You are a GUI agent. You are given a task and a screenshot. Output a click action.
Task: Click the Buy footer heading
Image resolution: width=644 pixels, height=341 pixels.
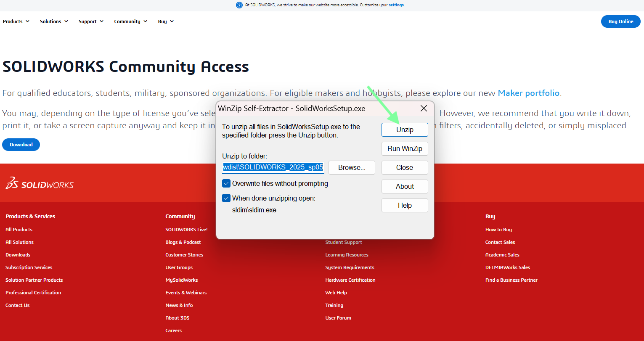[490, 217]
